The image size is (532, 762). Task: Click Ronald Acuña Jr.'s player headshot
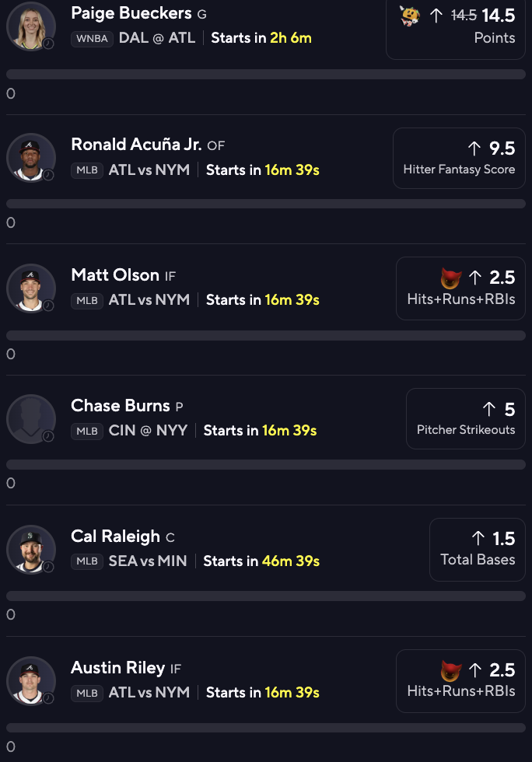coord(31,156)
